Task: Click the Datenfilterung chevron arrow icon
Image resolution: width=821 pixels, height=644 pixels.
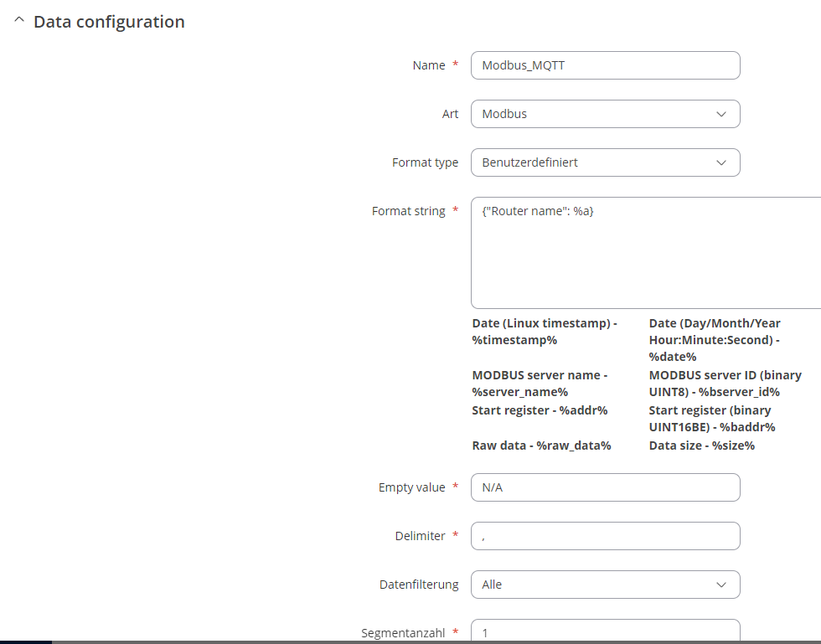Action: coord(721,585)
